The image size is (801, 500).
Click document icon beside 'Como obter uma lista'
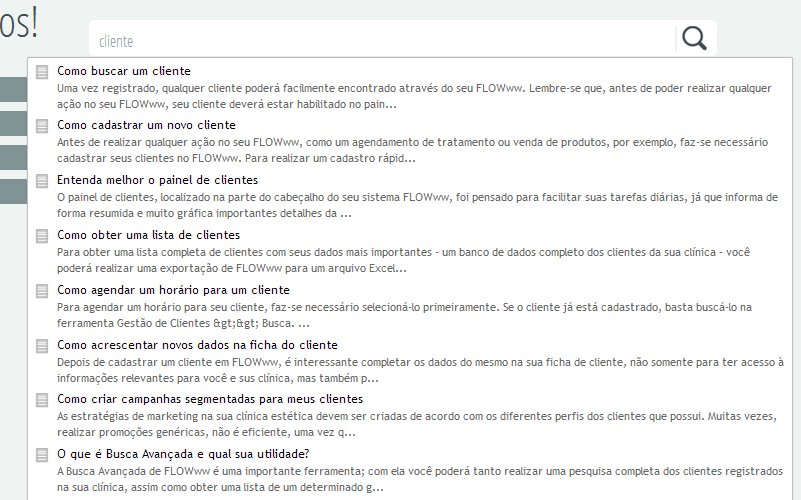coord(42,236)
